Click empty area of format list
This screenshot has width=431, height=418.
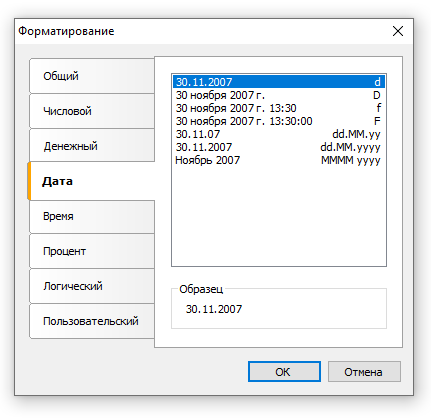pos(279,217)
